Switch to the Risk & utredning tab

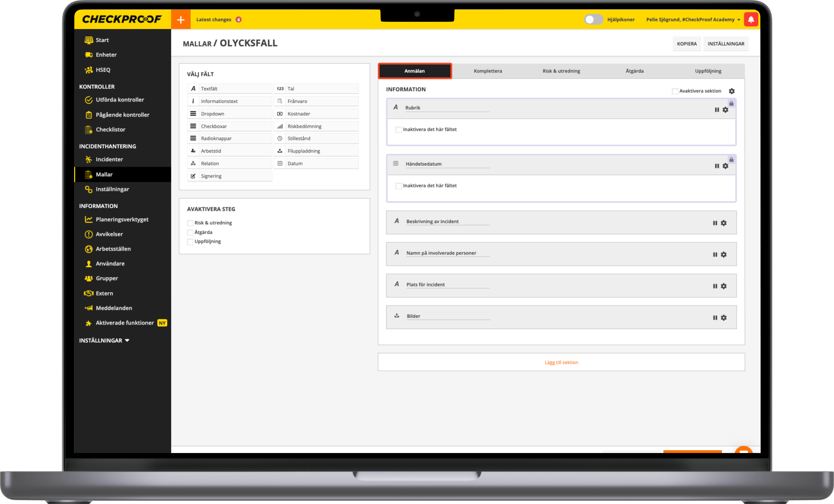(x=561, y=71)
